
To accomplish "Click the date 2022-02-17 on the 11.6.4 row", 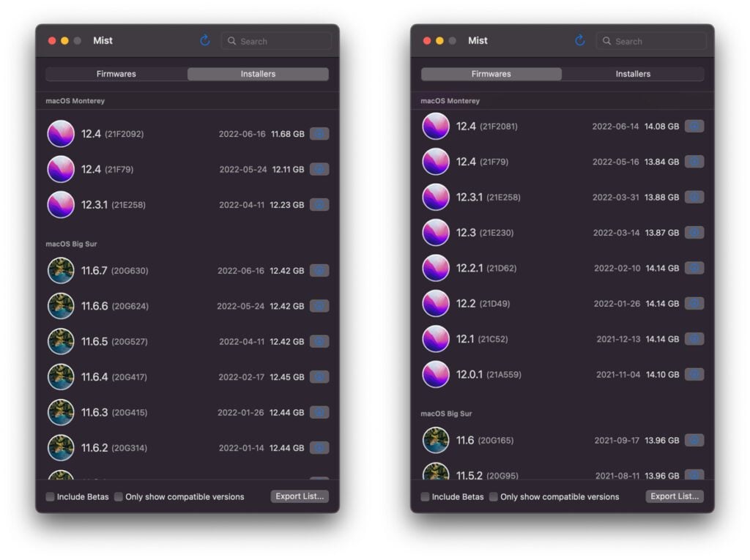I will (241, 377).
